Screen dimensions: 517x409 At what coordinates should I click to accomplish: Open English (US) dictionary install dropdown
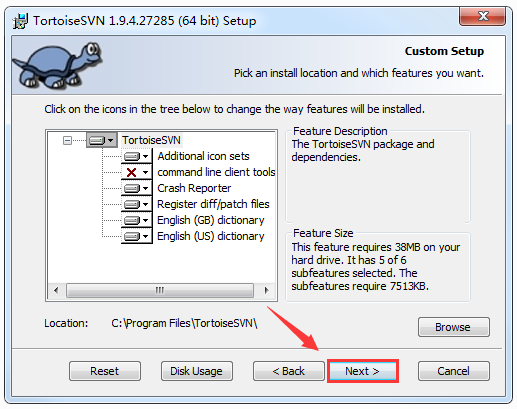tap(136, 236)
